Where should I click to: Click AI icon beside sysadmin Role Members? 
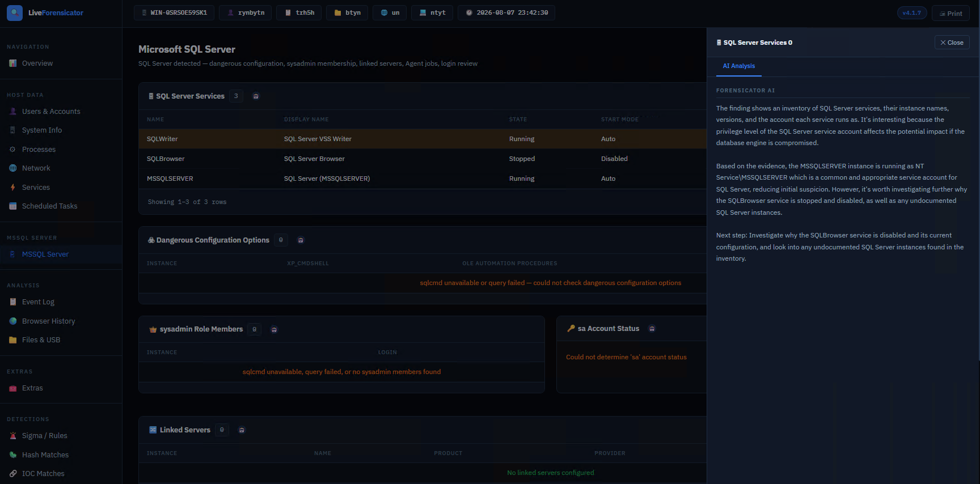[274, 330]
